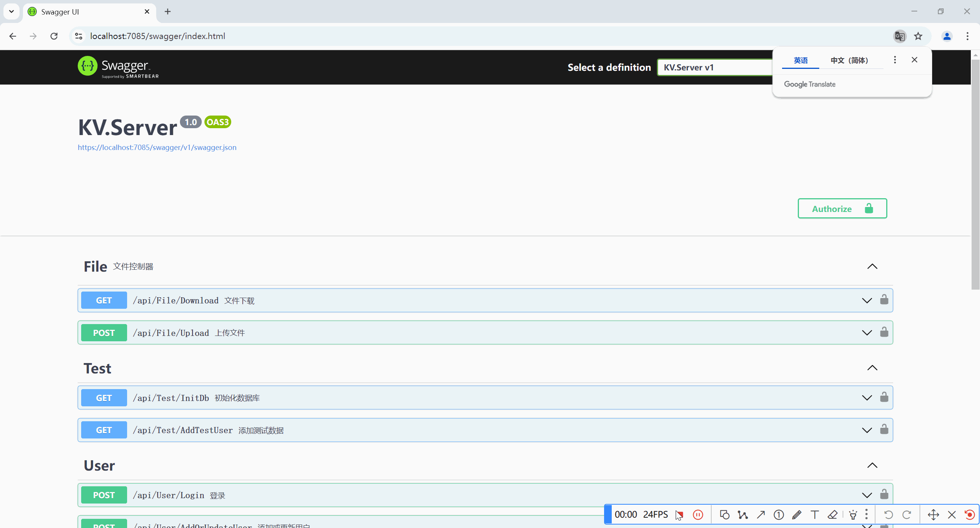Select the pencil drawing tool
The height and width of the screenshot is (528, 980).
(x=797, y=515)
